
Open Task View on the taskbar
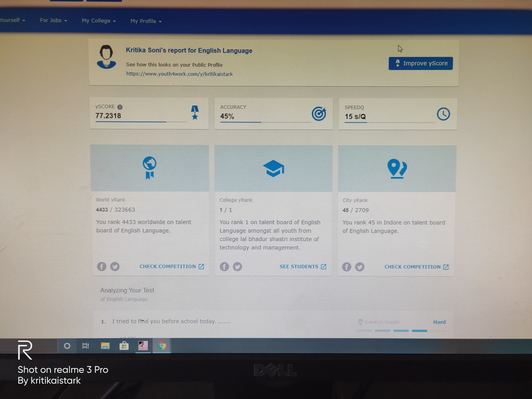pyautogui.click(x=86, y=346)
